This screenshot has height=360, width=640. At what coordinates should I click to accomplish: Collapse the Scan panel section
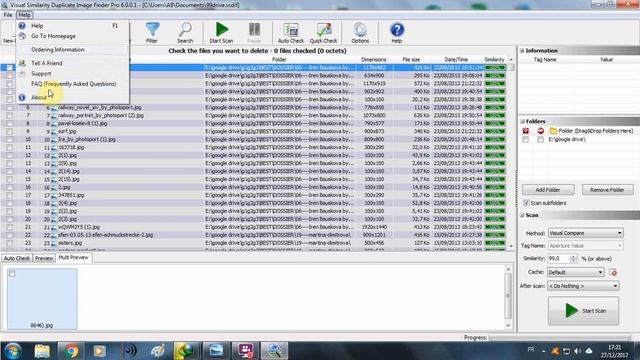tap(522, 215)
